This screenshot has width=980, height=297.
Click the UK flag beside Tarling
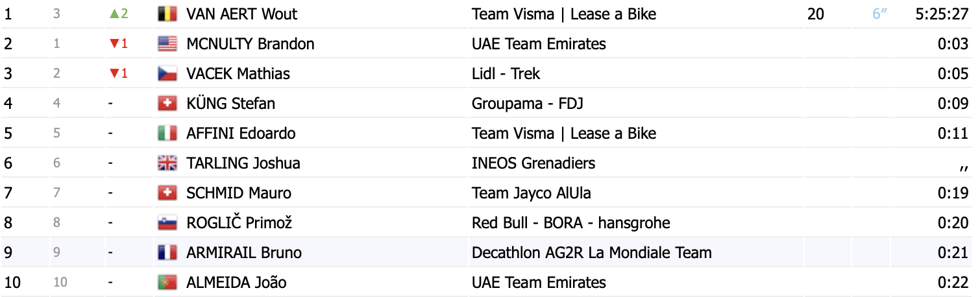coord(167,163)
